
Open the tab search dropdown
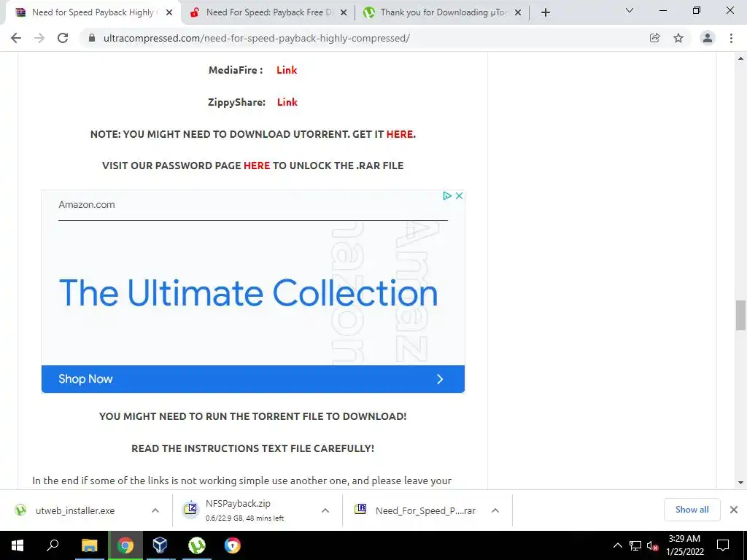(630, 10)
